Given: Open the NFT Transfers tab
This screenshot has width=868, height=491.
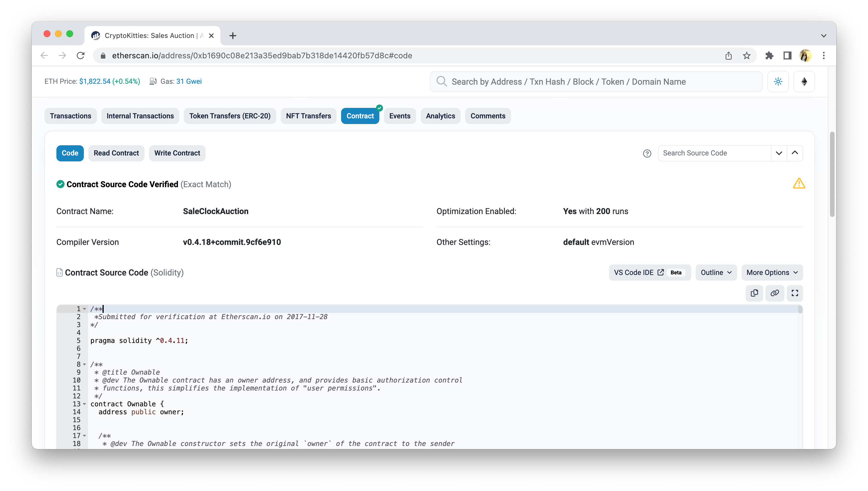Looking at the screenshot, I should coord(308,116).
